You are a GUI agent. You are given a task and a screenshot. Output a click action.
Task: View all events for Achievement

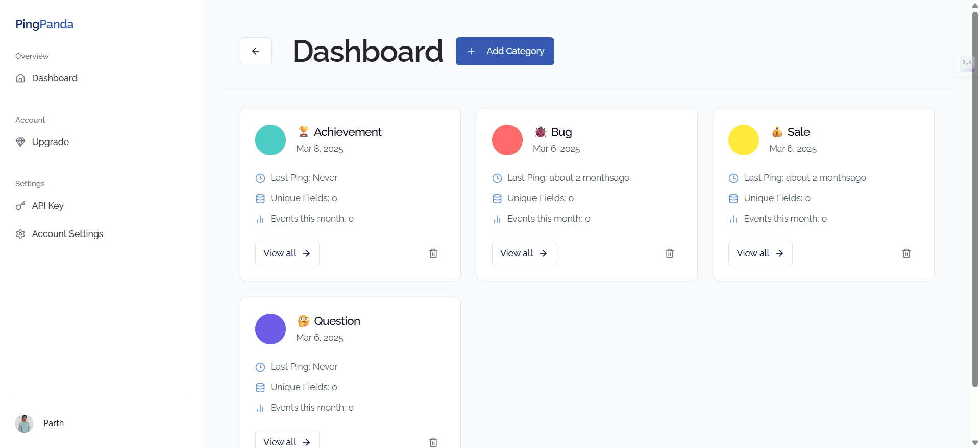click(x=287, y=253)
